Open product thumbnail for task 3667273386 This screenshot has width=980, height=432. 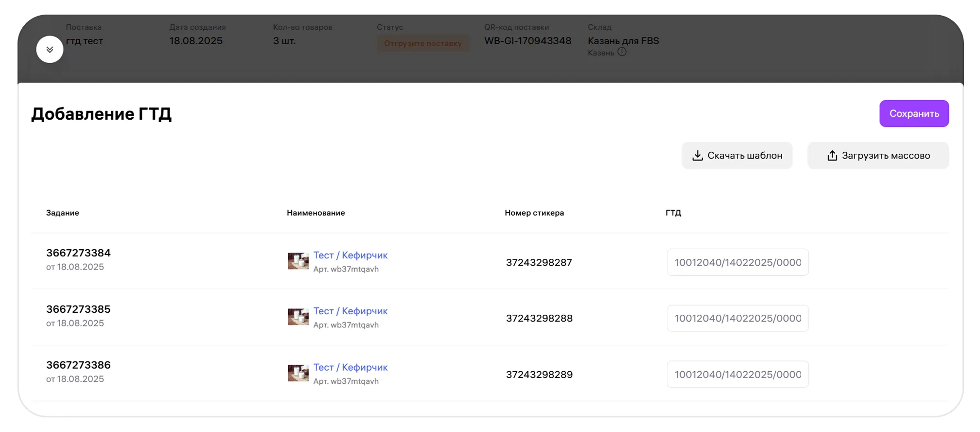click(298, 374)
